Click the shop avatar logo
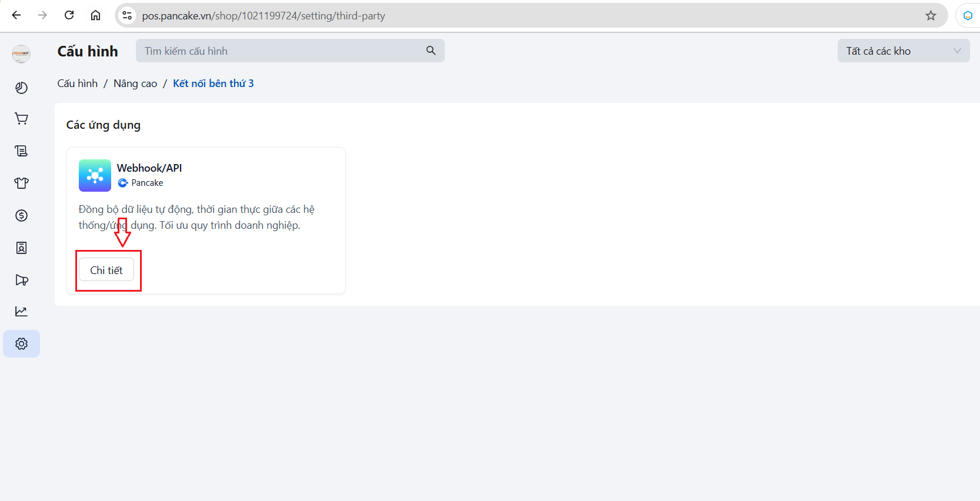This screenshot has width=980, height=501. pyautogui.click(x=21, y=54)
